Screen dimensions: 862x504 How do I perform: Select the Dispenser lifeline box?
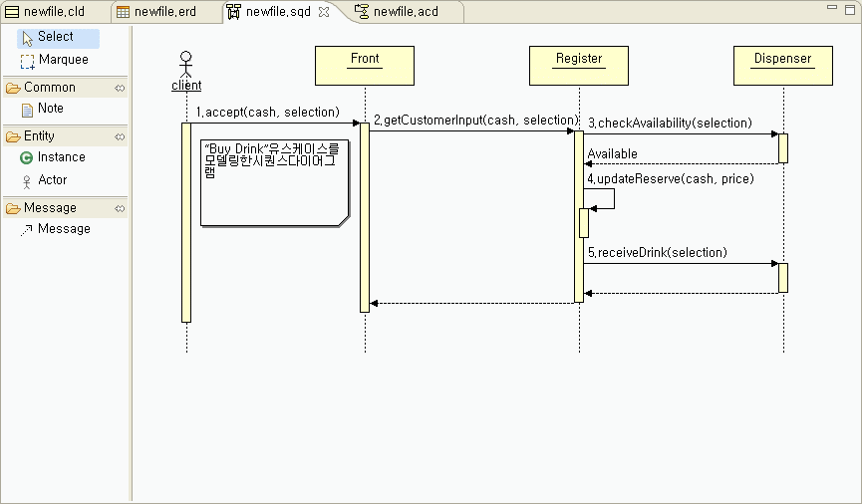782,66
